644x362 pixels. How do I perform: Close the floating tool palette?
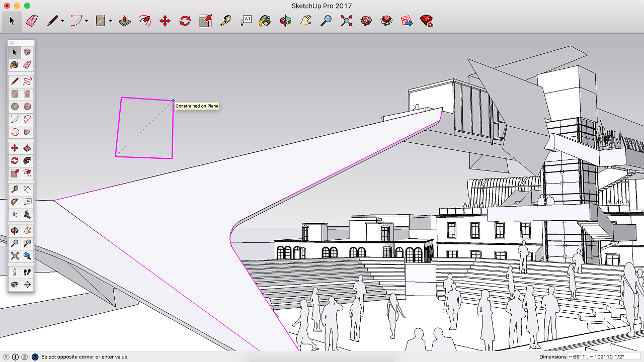(x=12, y=43)
